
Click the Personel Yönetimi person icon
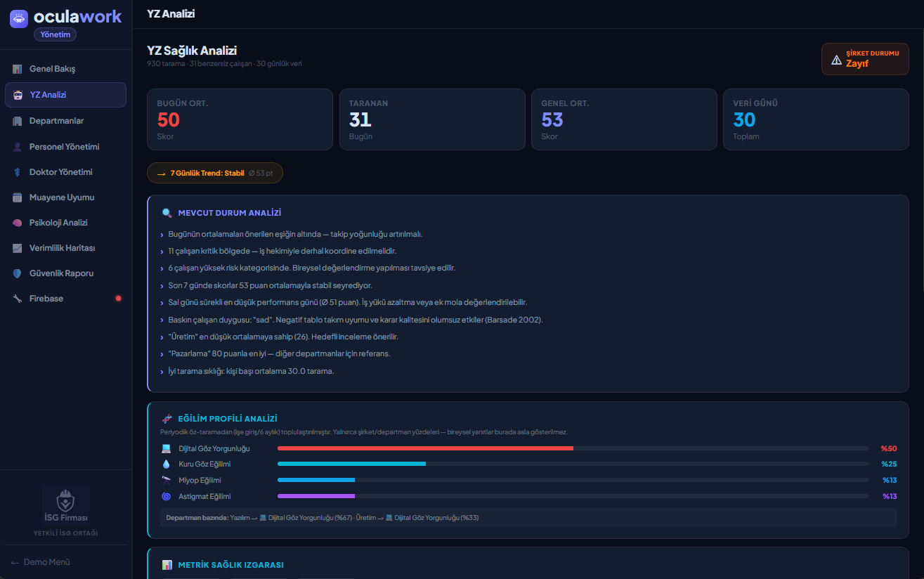coord(18,147)
